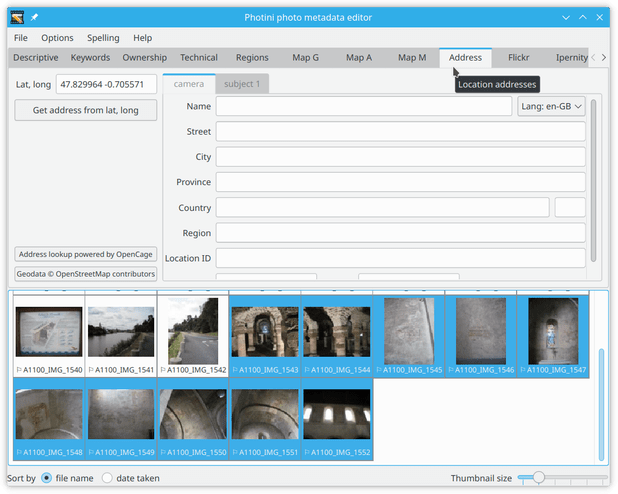Select thumbnail A1100_IMG_1546

click(481, 336)
